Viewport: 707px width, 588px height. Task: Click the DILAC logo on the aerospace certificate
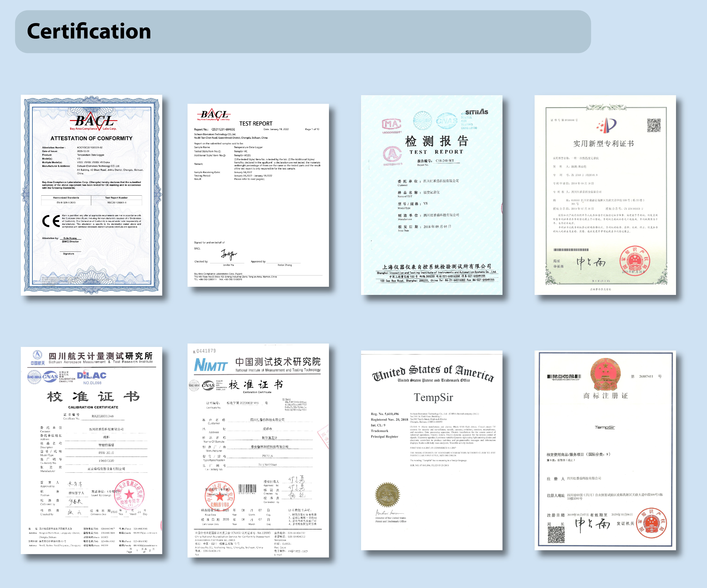pyautogui.click(x=92, y=376)
